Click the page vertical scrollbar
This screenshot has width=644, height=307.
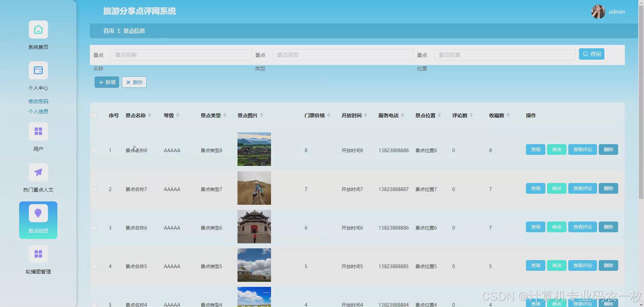tap(641, 101)
